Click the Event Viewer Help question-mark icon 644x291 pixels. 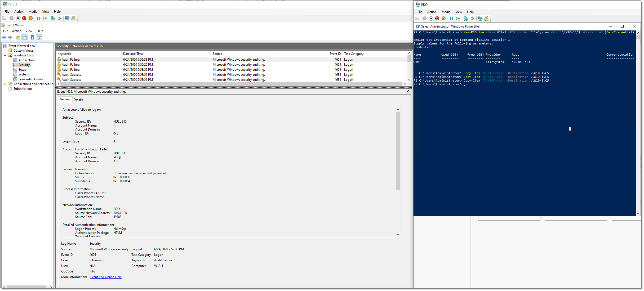pos(32,38)
